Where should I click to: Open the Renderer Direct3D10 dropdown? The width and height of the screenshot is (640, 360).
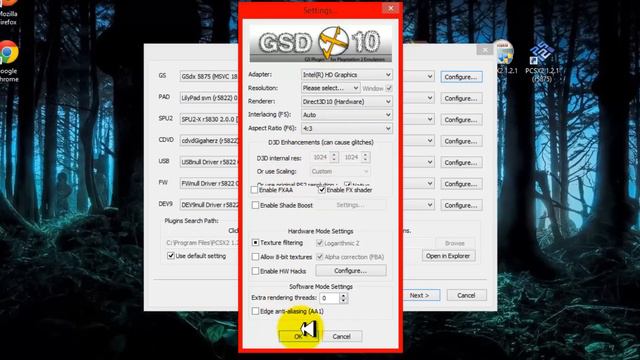tap(347, 102)
